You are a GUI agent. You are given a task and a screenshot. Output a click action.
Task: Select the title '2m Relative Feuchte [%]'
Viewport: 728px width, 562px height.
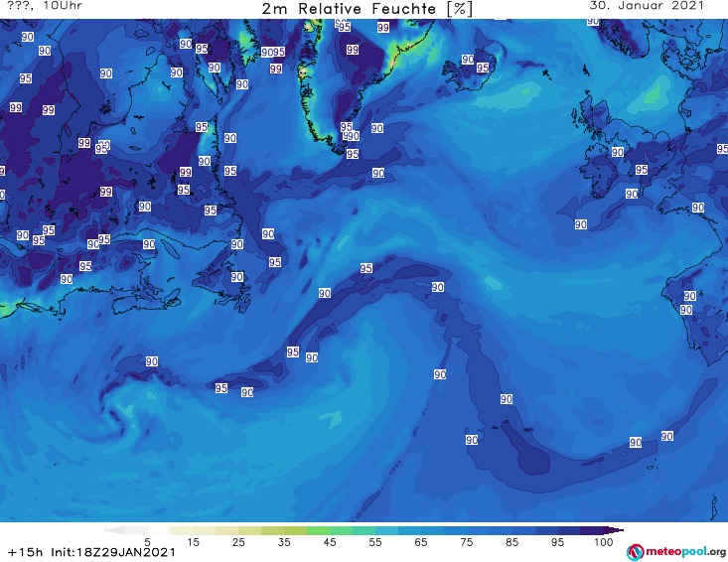[366, 9]
